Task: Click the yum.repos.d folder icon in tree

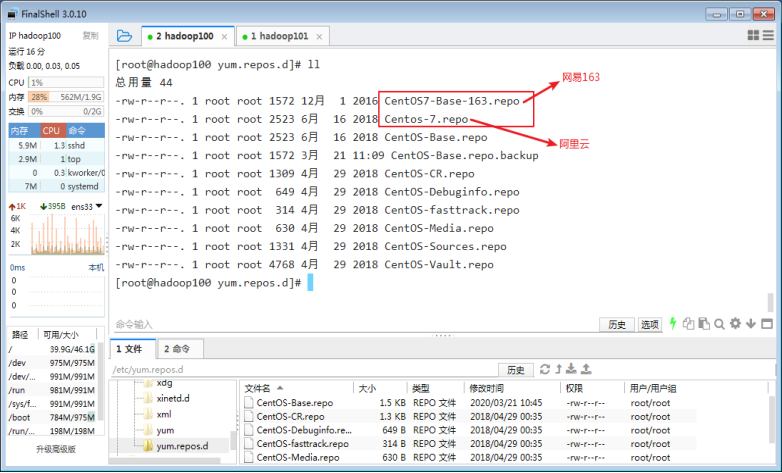Action: 148,446
